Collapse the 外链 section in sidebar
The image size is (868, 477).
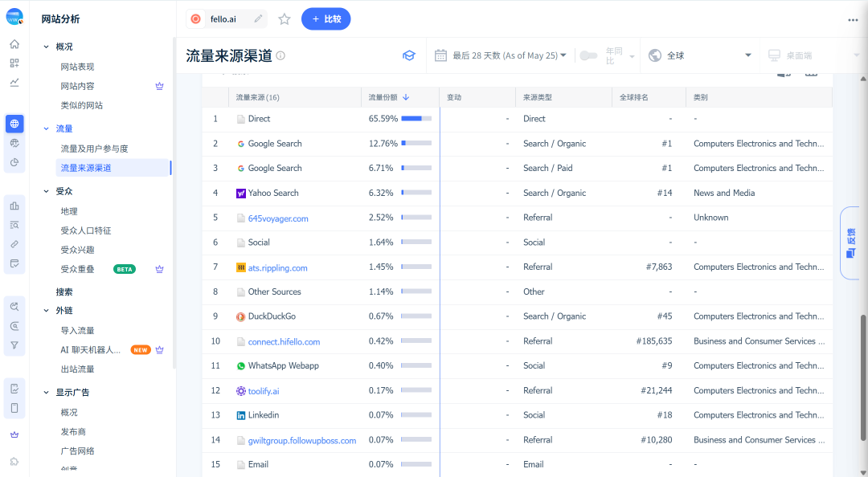47,311
